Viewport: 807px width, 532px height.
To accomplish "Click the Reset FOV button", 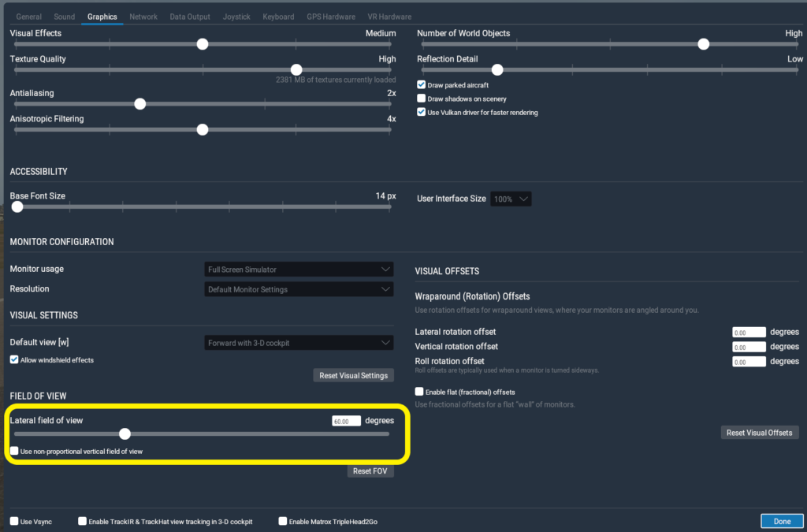I will click(x=370, y=471).
